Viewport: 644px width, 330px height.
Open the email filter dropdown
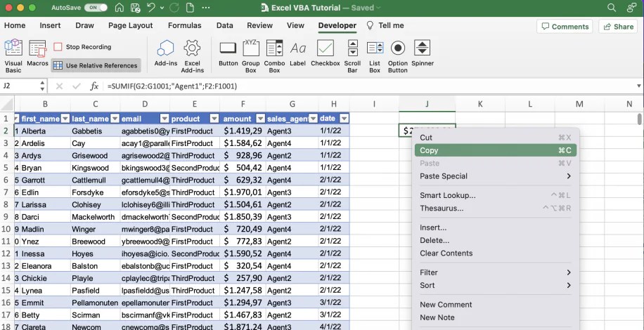click(x=165, y=119)
